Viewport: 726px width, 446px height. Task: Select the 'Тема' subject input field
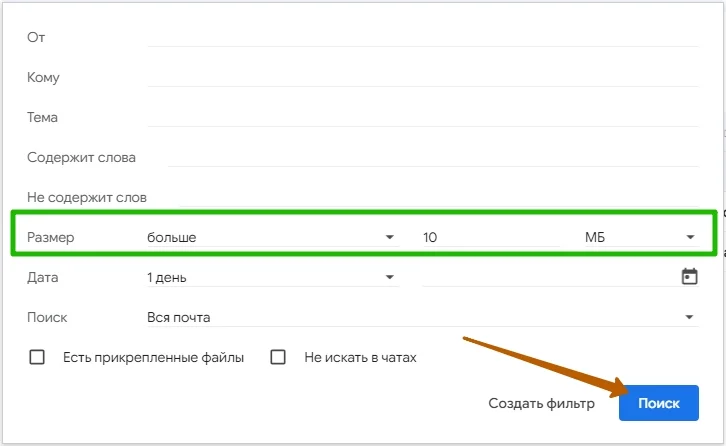coord(422,117)
